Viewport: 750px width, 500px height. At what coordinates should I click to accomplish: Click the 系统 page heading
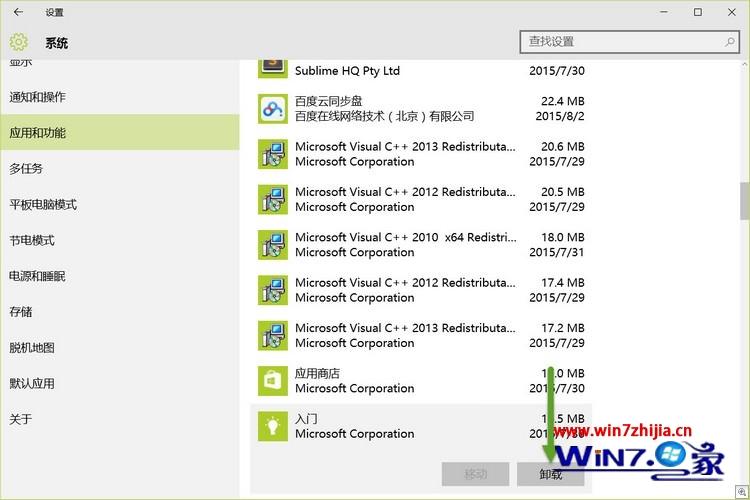click(56, 43)
